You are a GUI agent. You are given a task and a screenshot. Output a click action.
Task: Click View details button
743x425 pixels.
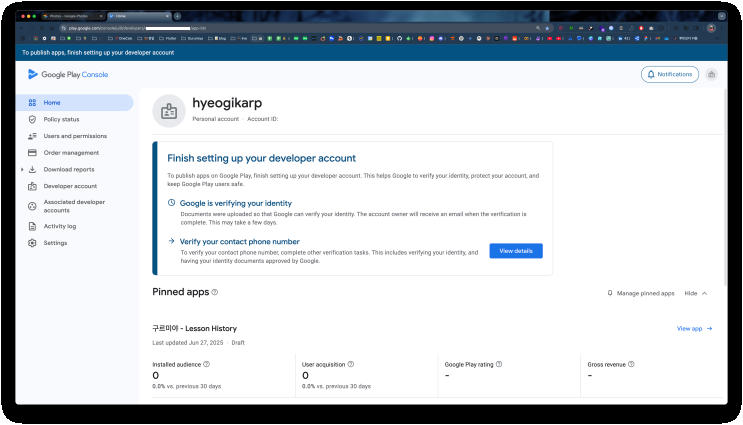click(x=516, y=251)
